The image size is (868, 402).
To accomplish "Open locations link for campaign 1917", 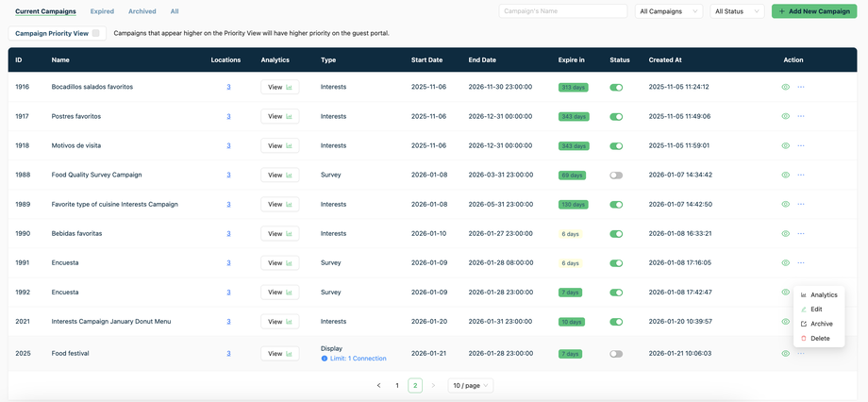I will [228, 116].
